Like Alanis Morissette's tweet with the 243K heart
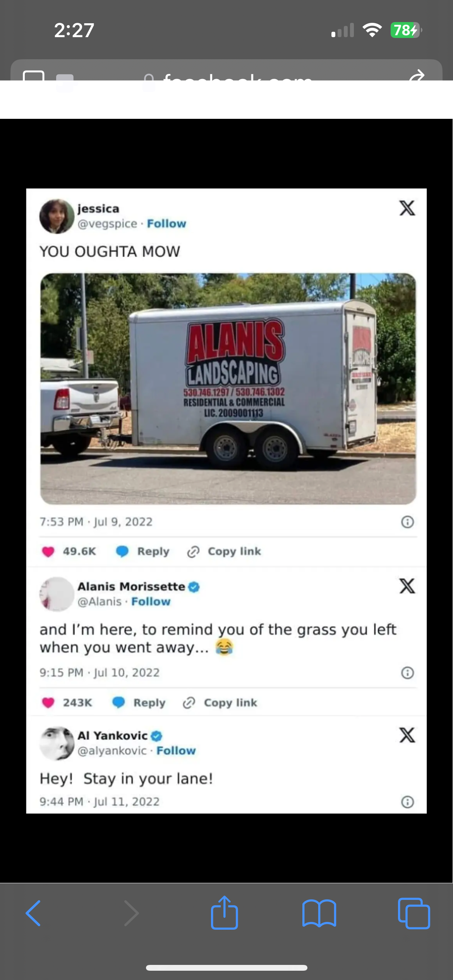 (x=48, y=702)
